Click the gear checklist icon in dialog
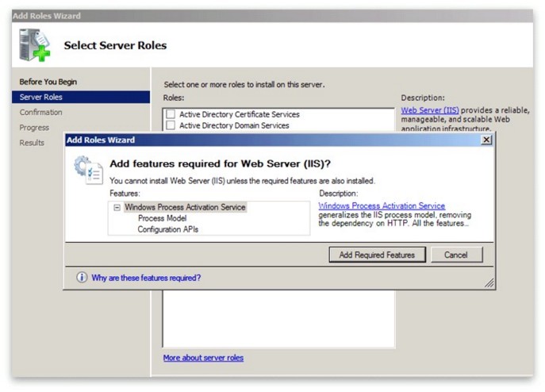 (88, 170)
